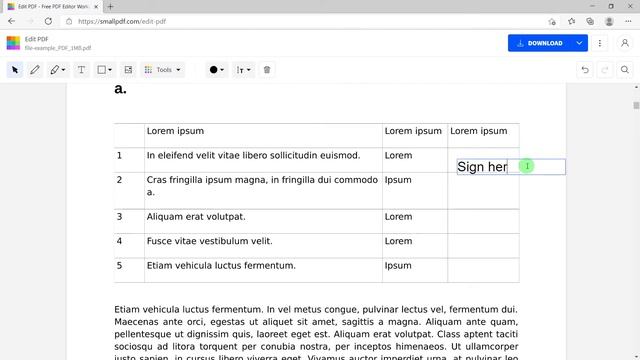Close the Edit PDF browser tab
The height and width of the screenshot is (360, 640).
click(96, 7)
